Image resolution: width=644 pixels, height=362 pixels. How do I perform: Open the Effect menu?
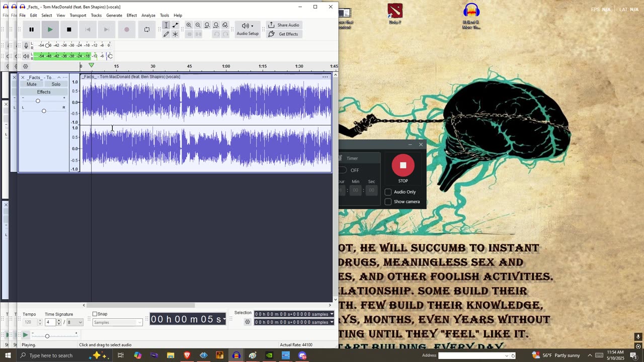[x=132, y=15]
